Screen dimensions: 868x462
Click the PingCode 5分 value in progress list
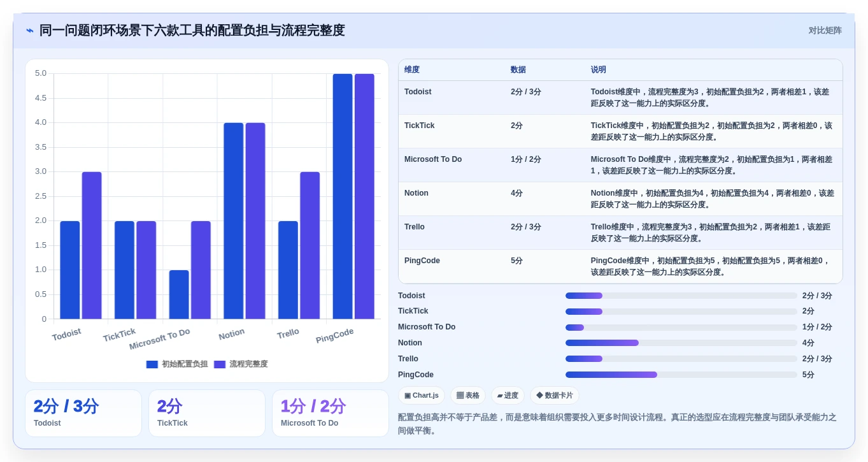click(808, 375)
